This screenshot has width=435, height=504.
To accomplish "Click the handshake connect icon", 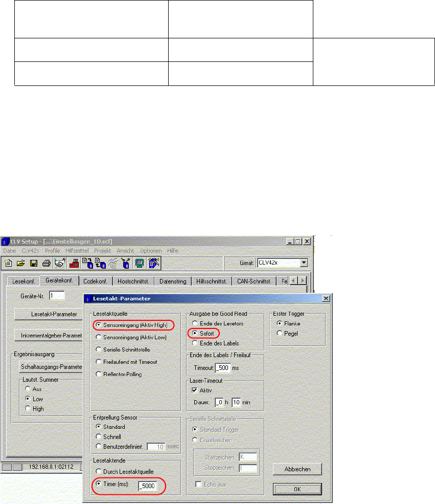I will click(60, 263).
